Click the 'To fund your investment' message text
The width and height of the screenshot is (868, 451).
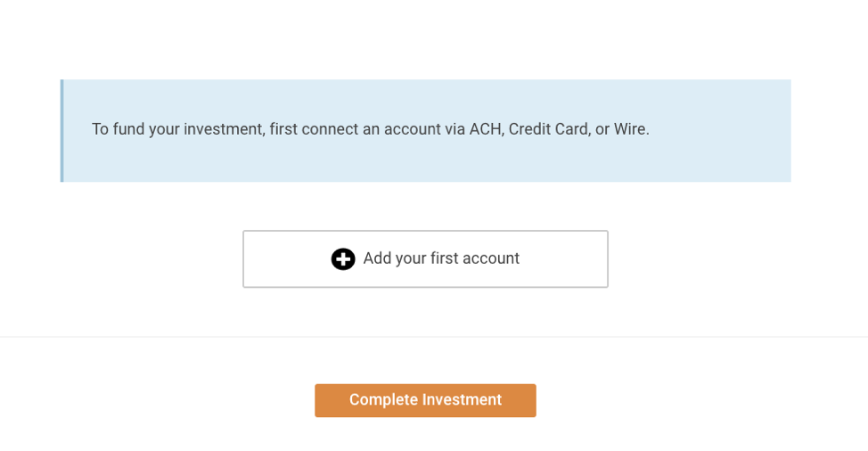(371, 129)
